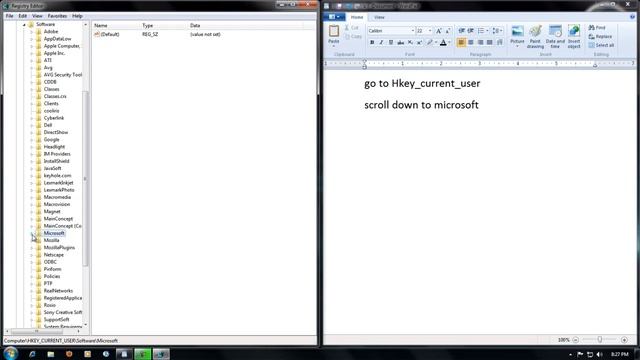Click the Copy icon in WordPad clipboard group
The image size is (640, 360).
tap(347, 36)
